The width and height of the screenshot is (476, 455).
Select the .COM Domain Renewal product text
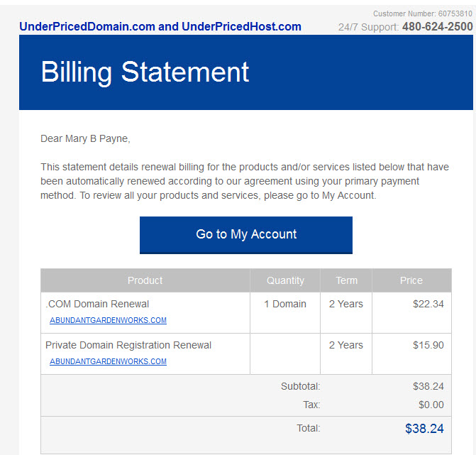point(97,304)
